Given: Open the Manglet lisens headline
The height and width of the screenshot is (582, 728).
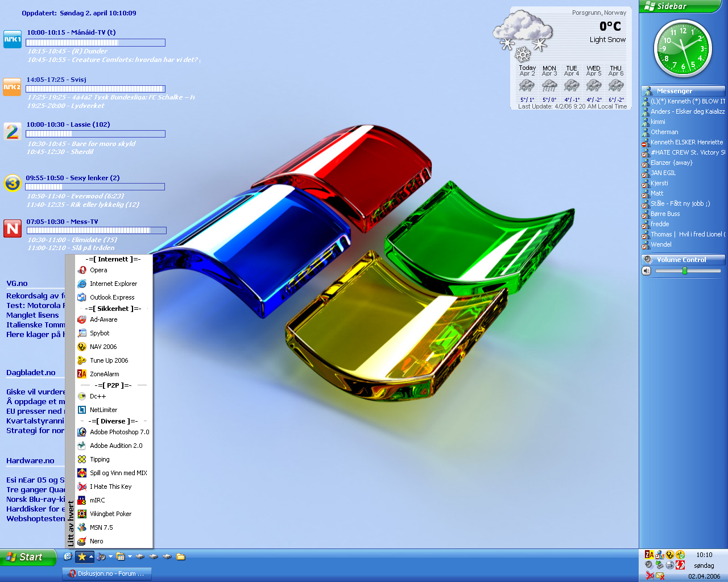Looking at the screenshot, I should (32, 315).
